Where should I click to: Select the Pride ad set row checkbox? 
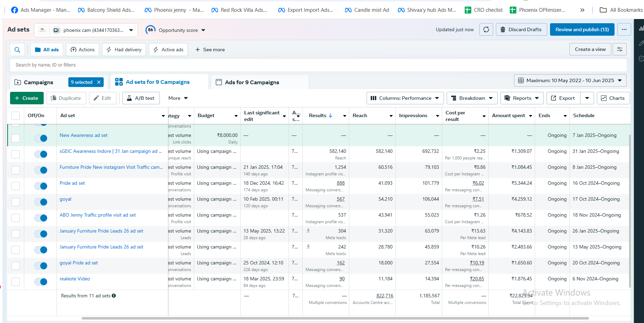[16, 186]
